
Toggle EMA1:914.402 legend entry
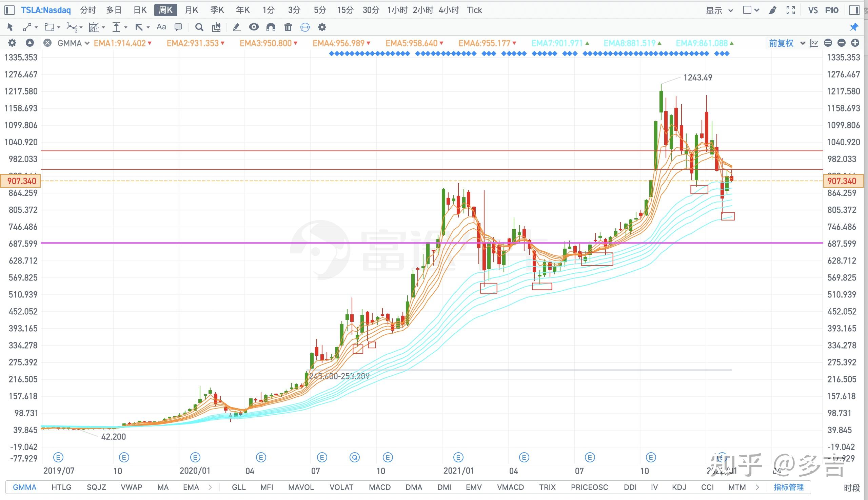123,43
